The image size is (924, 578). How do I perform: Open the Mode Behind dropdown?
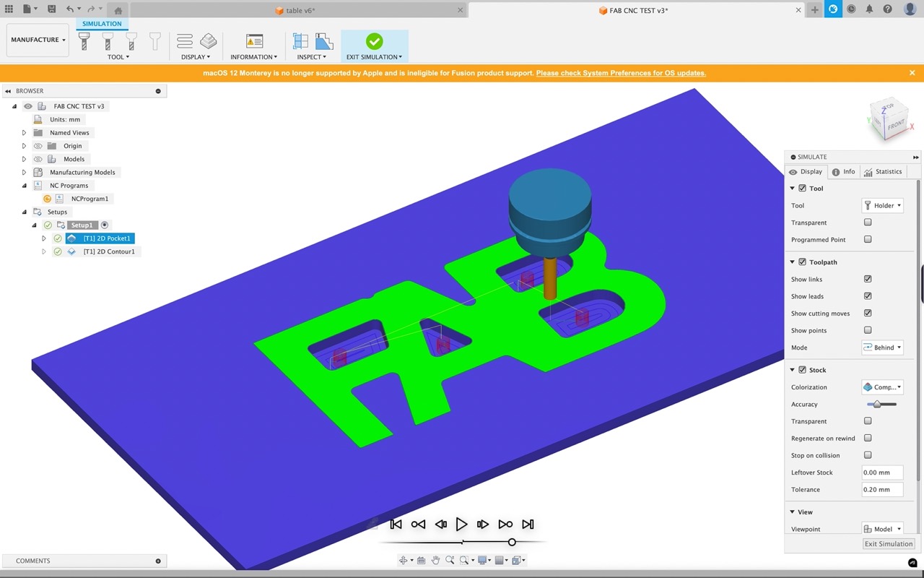(882, 348)
